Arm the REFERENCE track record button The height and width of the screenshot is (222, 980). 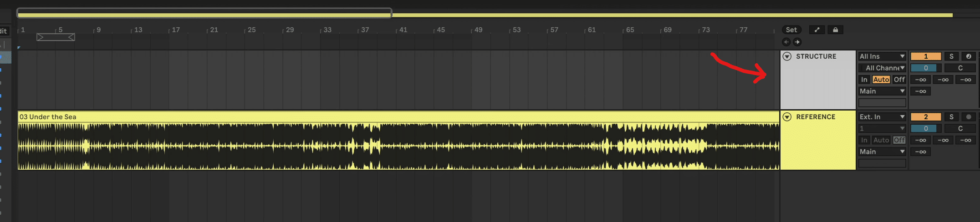pos(968,117)
